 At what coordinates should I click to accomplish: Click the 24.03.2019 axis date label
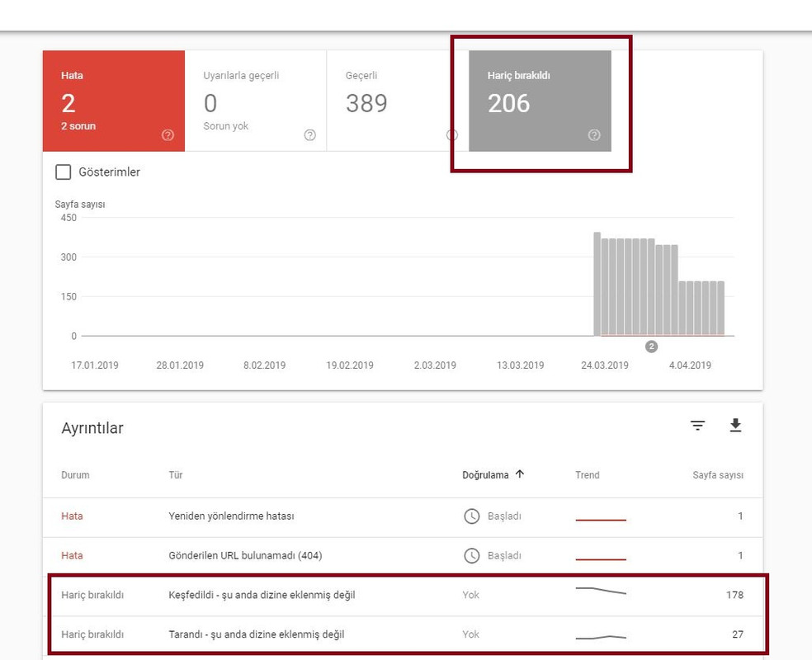pos(604,365)
